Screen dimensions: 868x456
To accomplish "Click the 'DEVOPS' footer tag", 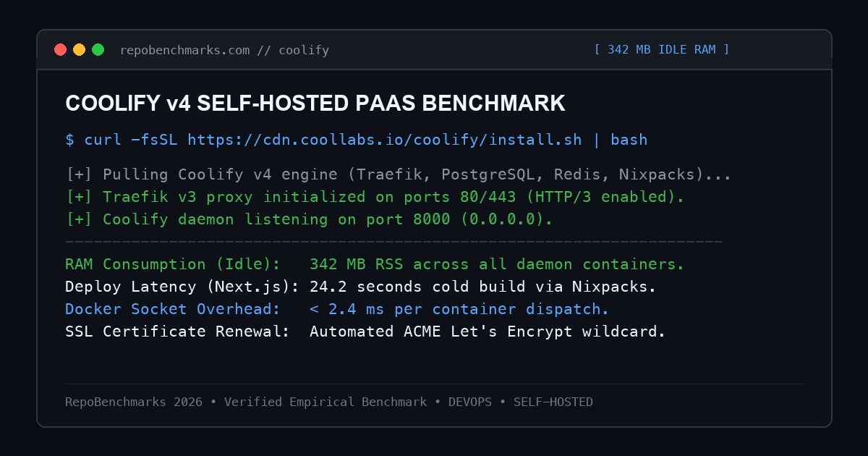I will (470, 402).
